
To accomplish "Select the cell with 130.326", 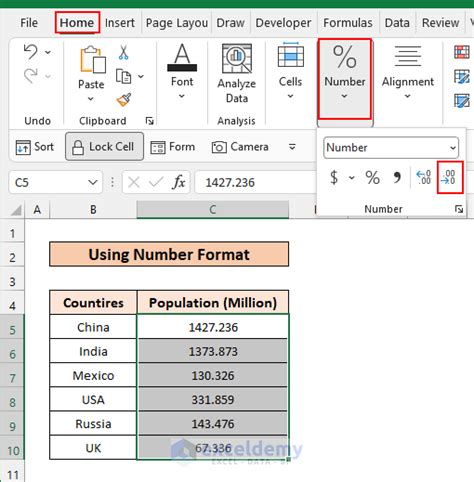I will pos(213,375).
